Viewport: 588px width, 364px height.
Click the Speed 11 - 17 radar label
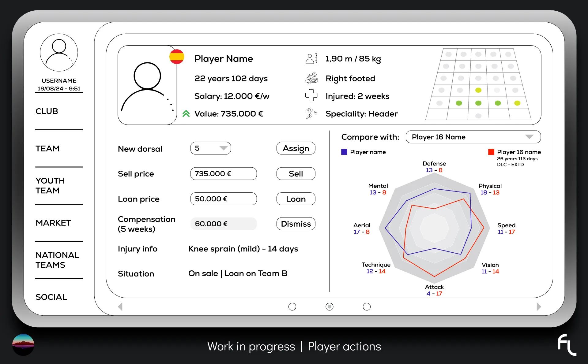coord(507,228)
